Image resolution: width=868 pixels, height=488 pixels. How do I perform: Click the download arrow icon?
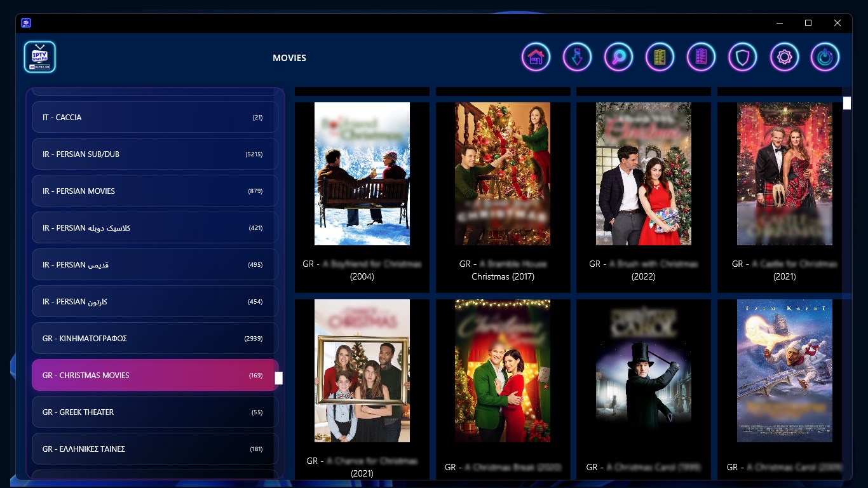pyautogui.click(x=577, y=57)
